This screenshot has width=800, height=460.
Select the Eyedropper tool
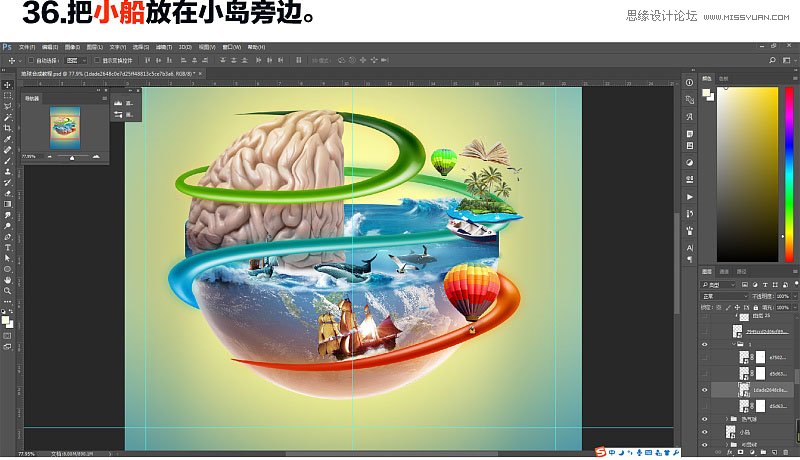tap(7, 139)
